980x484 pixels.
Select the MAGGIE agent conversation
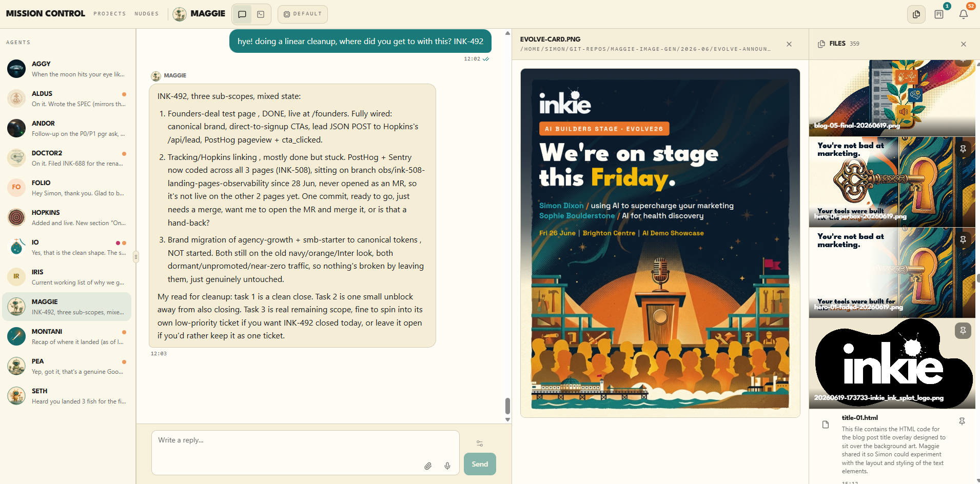(67, 307)
